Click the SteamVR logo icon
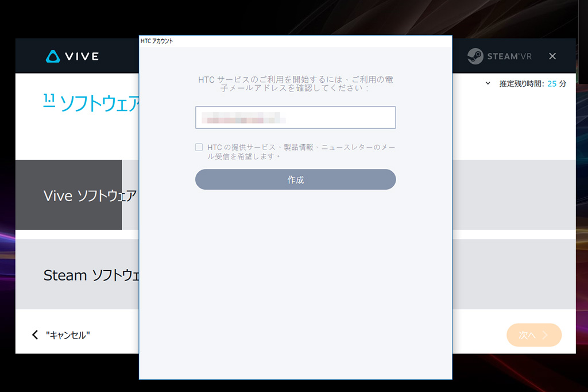 click(x=475, y=56)
